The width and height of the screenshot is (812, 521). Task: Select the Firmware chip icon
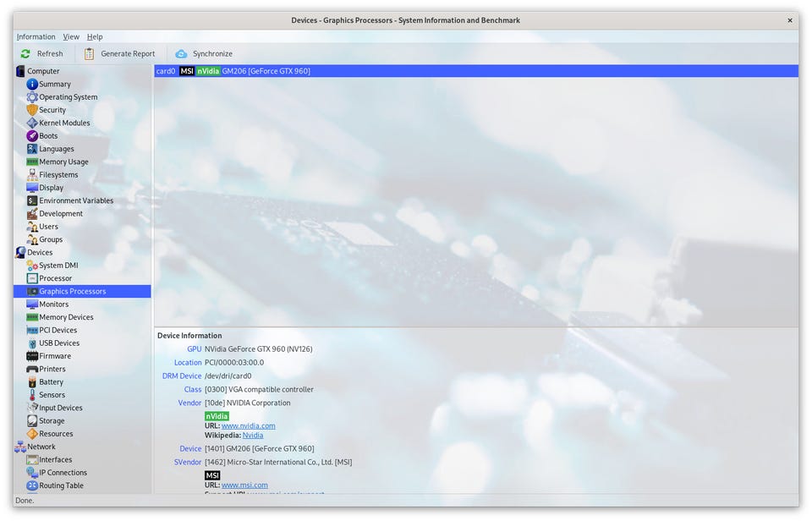tap(32, 356)
